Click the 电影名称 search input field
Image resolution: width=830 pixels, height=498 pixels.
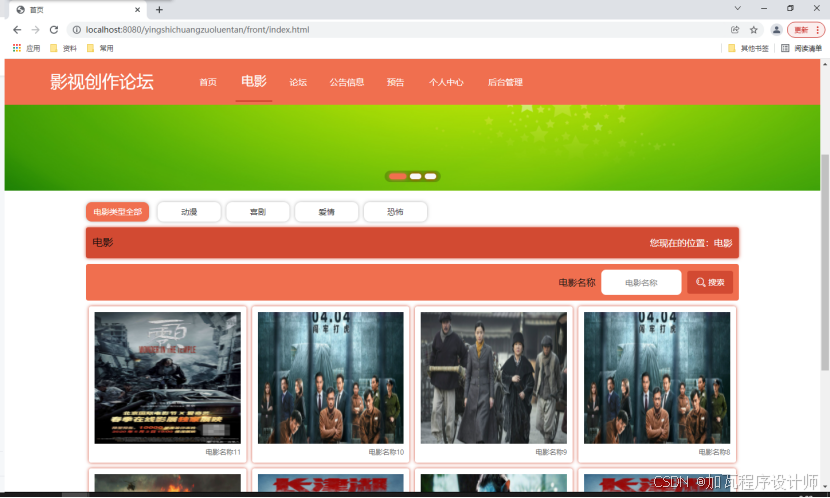pos(641,283)
